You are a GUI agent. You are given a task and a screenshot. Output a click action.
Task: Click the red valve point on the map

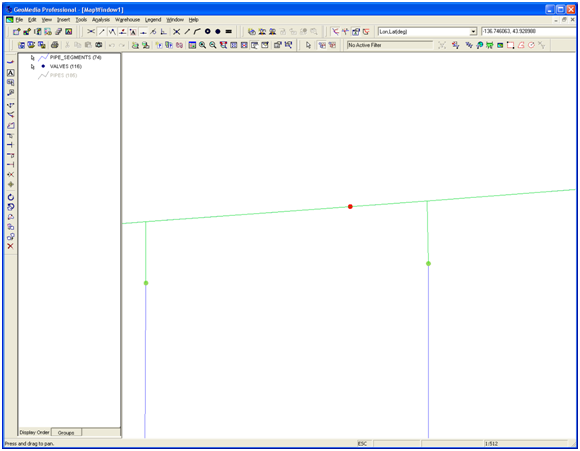tap(350, 206)
